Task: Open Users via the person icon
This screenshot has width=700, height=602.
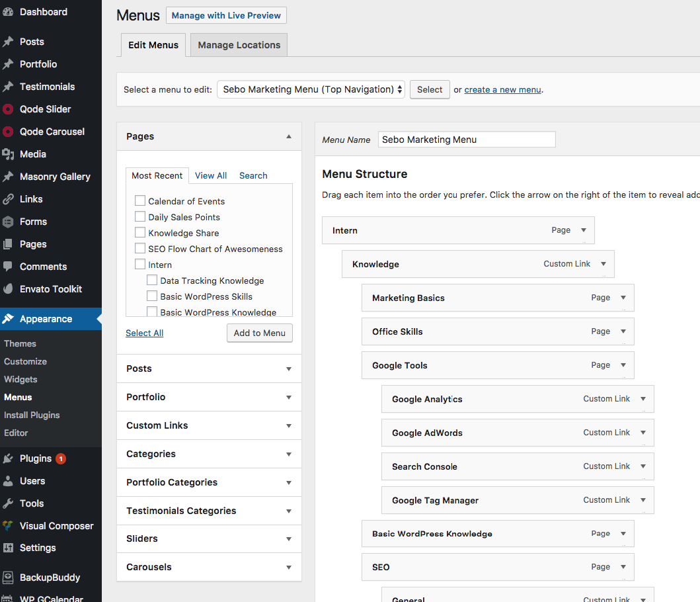Action: coord(8,481)
